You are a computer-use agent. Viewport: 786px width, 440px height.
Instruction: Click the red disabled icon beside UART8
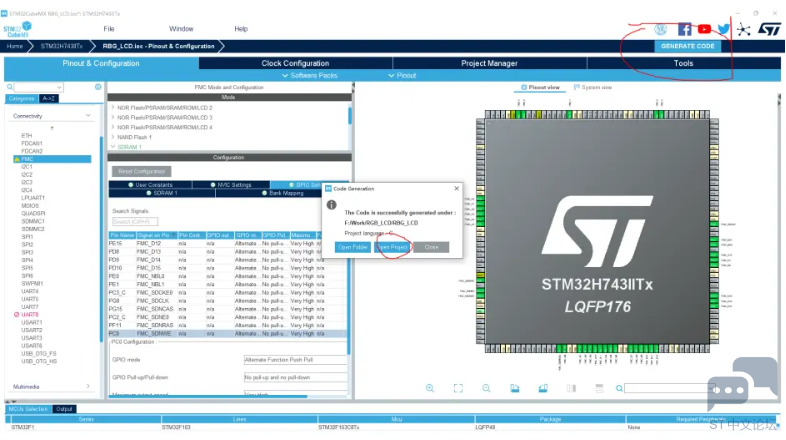pyautogui.click(x=17, y=315)
